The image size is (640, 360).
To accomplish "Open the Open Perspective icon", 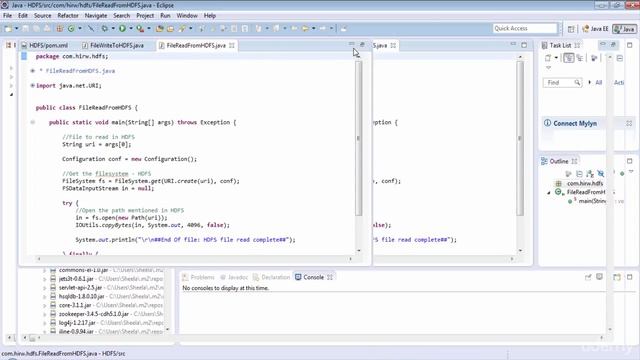I will pos(571,29).
